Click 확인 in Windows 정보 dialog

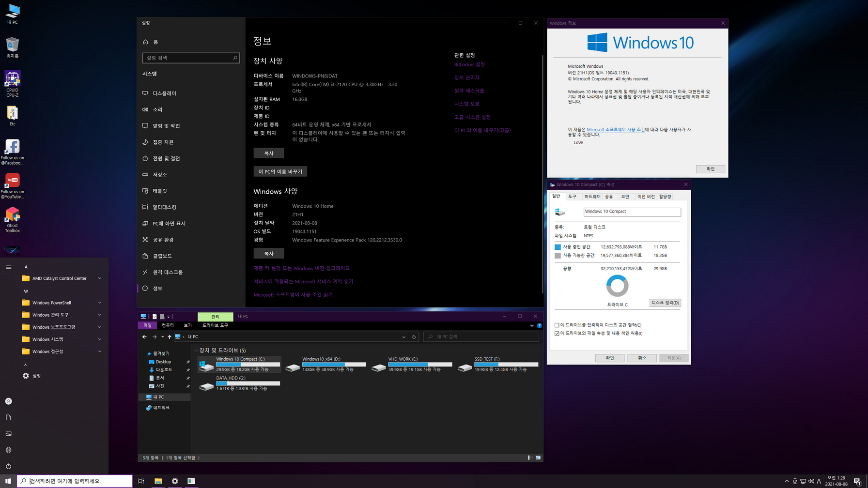click(710, 169)
